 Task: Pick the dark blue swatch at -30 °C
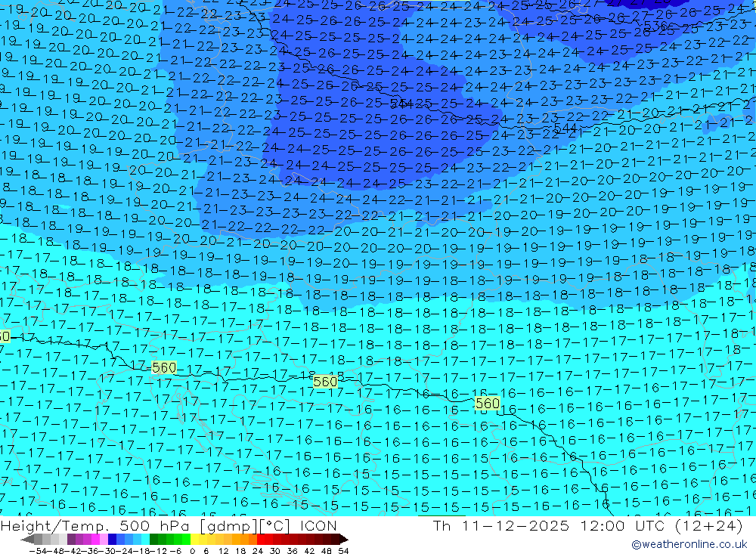click(112, 540)
